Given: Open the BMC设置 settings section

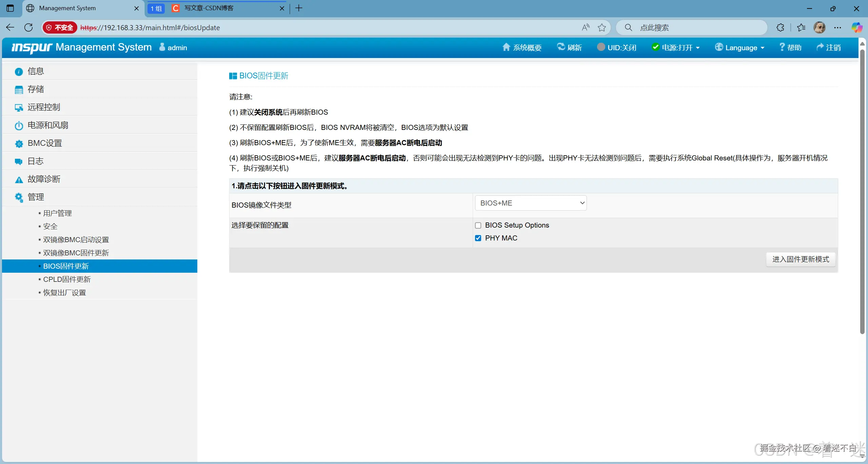Looking at the screenshot, I should 44,143.
